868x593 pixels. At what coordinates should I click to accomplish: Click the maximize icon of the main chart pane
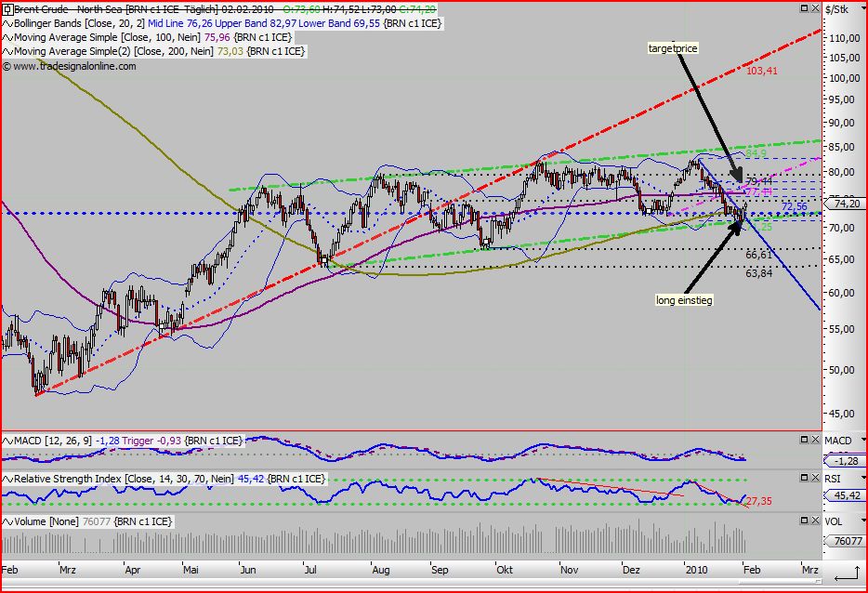click(x=804, y=8)
